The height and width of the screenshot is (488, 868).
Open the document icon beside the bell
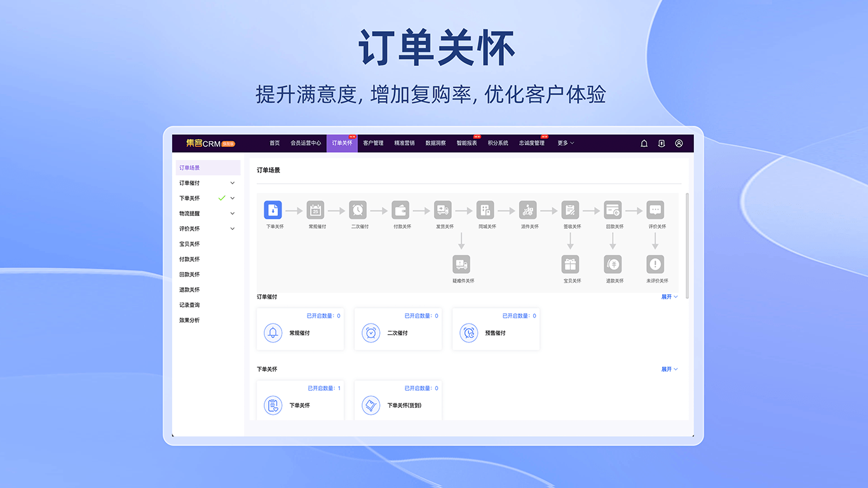pos(661,144)
